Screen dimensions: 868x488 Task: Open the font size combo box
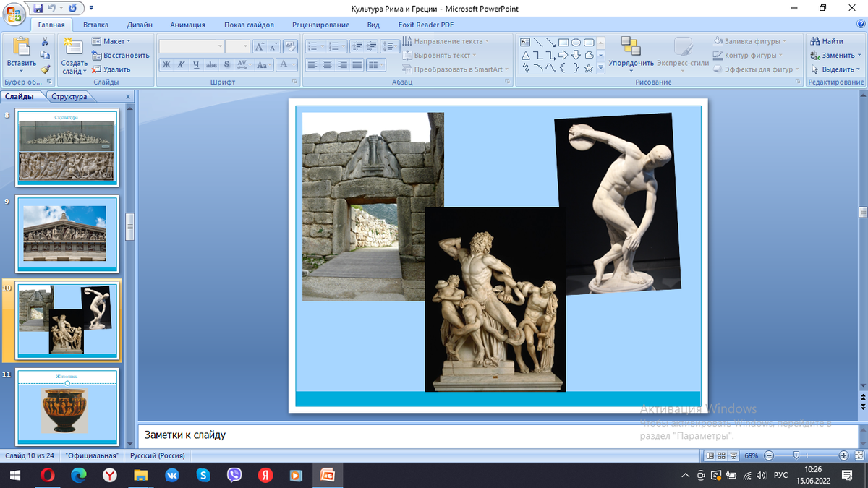[x=237, y=46]
